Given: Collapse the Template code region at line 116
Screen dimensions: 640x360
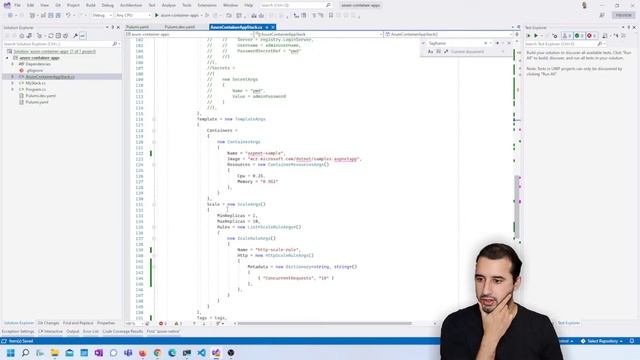Looking at the screenshot, I should [154, 119].
